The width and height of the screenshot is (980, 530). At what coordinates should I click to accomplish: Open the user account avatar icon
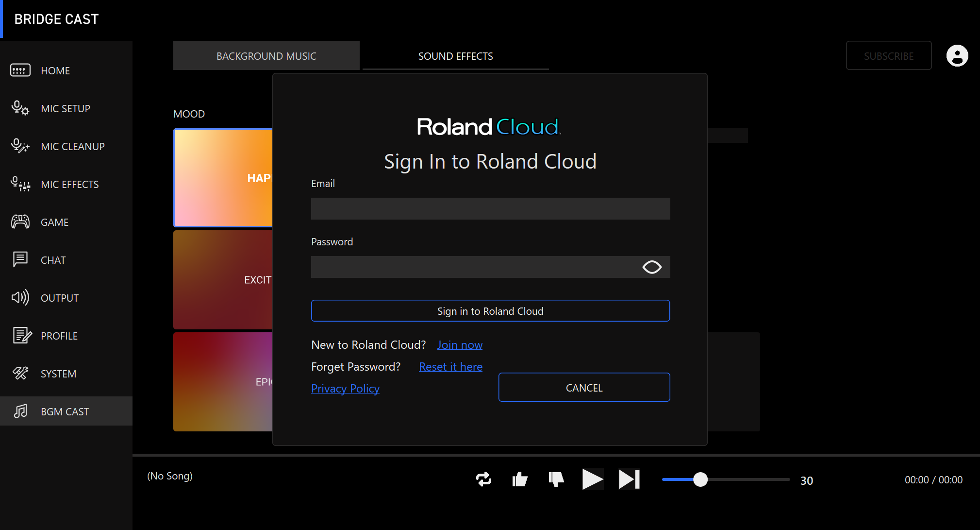pos(957,55)
